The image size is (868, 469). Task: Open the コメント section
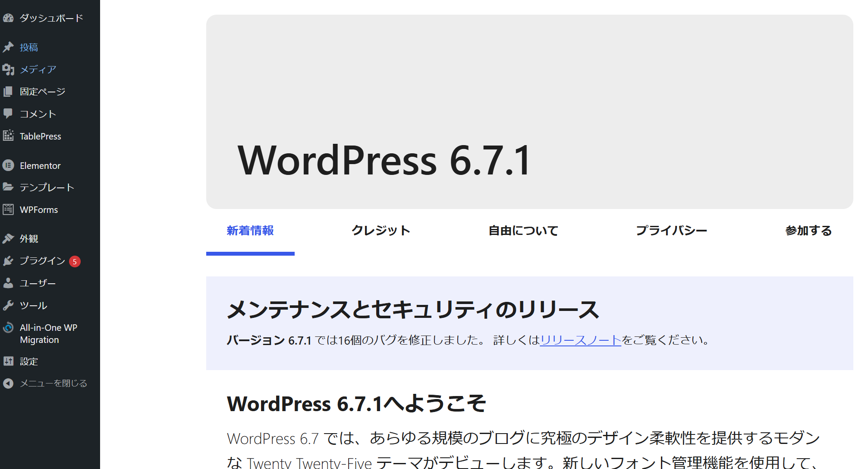[x=38, y=114]
